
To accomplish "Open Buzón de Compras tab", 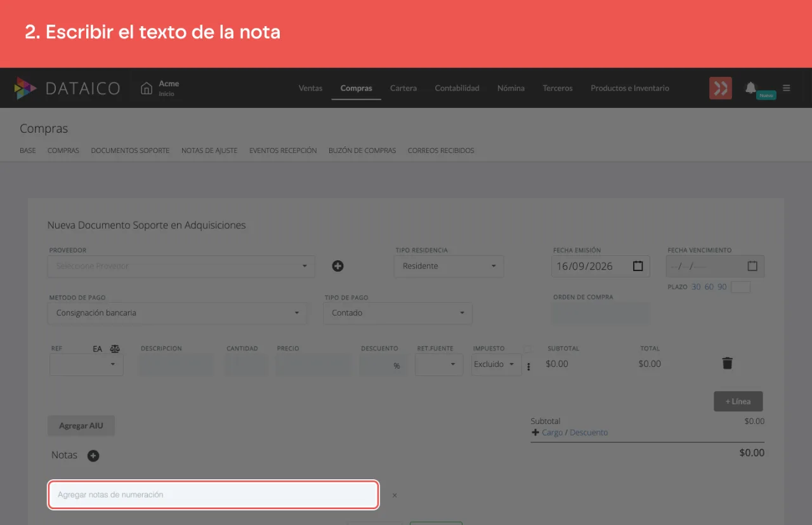I will 362,150.
